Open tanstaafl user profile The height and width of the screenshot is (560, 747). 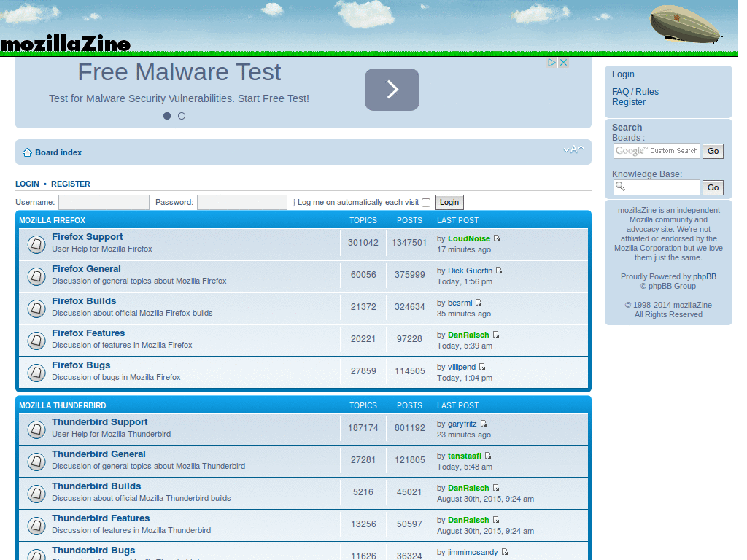click(465, 456)
